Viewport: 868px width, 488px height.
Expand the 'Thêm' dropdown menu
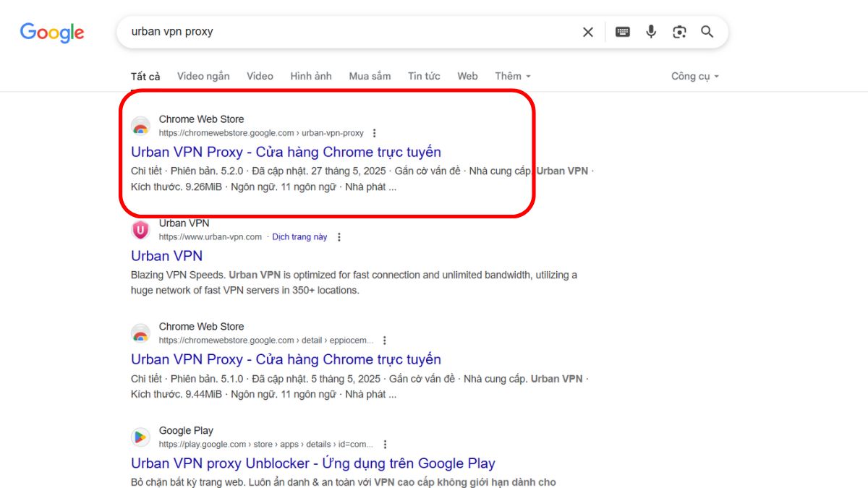pyautogui.click(x=513, y=76)
